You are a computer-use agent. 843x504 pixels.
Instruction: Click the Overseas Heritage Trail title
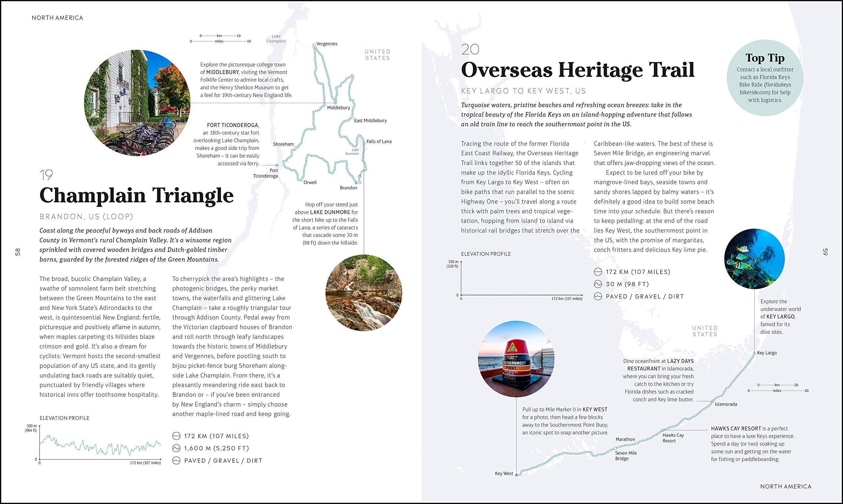[x=578, y=70]
